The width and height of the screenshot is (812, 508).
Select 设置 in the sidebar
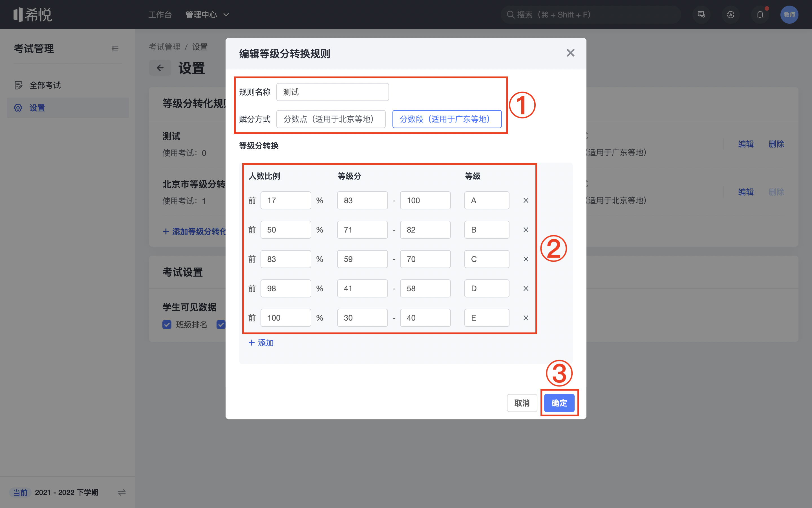coord(68,108)
